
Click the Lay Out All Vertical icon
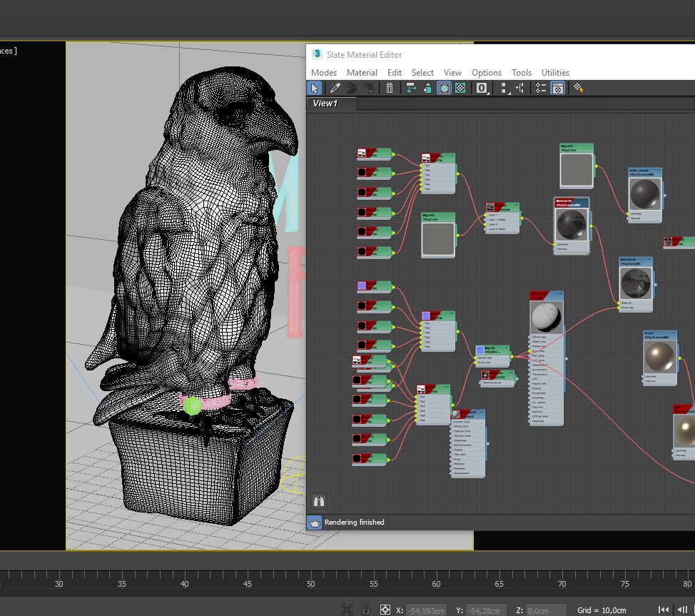pyautogui.click(x=504, y=88)
